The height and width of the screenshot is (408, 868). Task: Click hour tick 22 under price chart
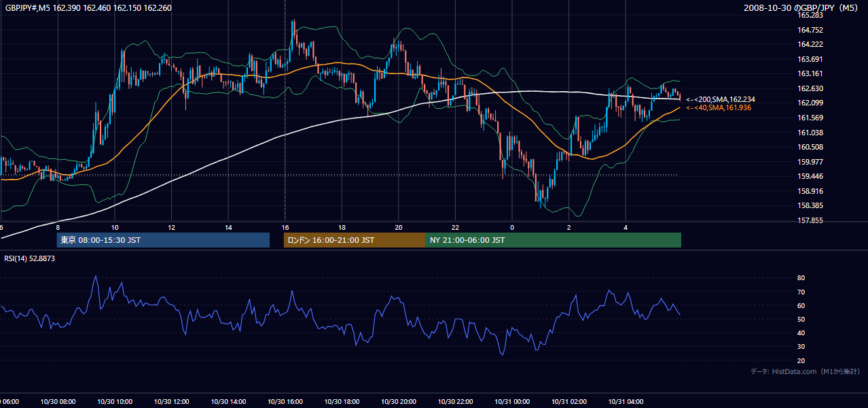coord(455,227)
